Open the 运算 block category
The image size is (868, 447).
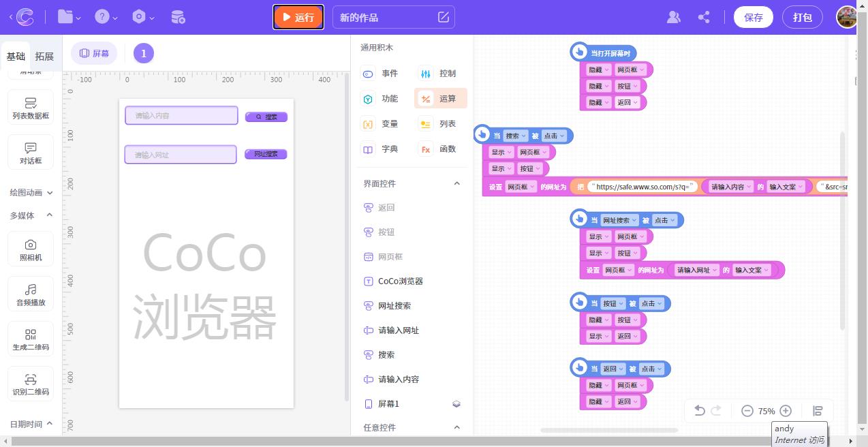[x=441, y=99]
